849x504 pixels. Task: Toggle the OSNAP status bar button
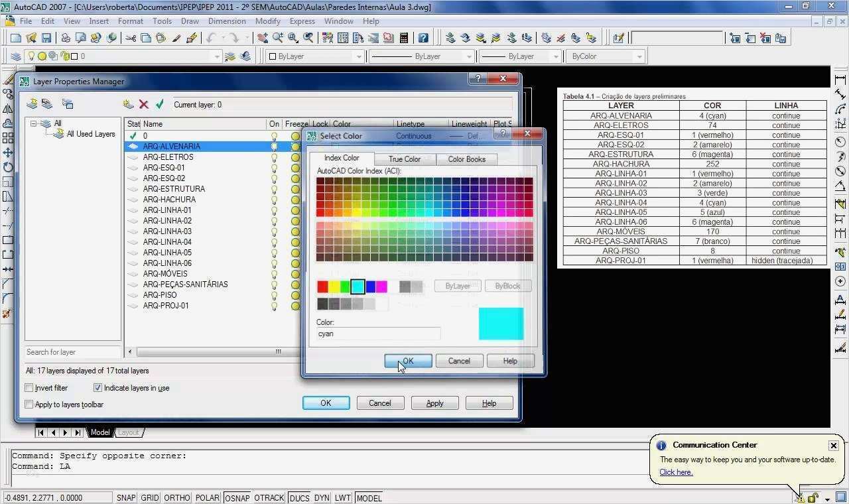point(237,497)
